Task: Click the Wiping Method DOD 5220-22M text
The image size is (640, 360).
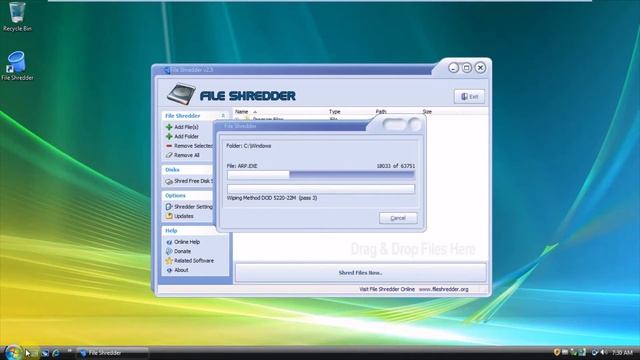Action: pos(272,198)
